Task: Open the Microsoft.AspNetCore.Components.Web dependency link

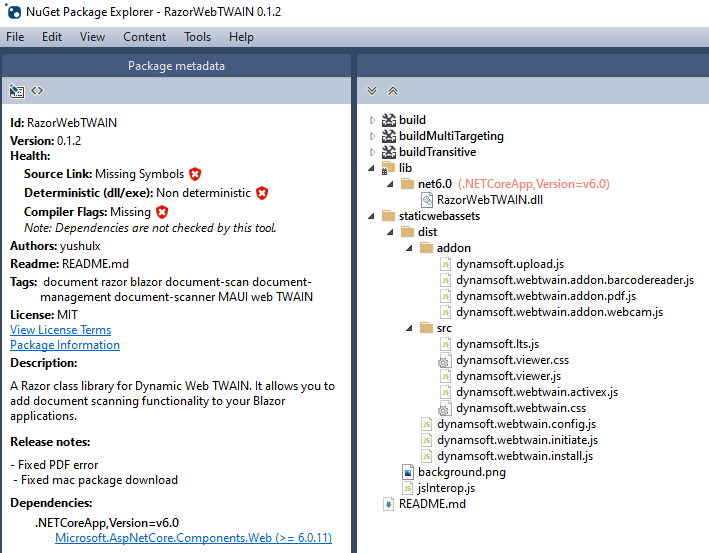Action: [x=193, y=538]
